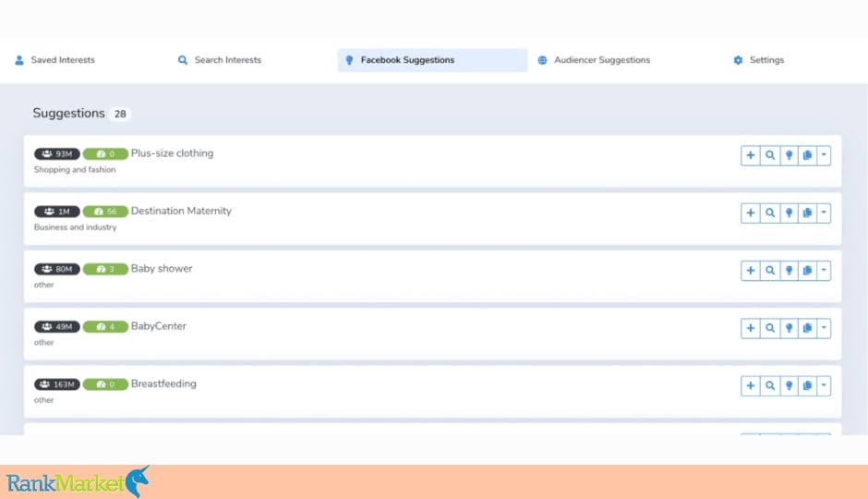Image resolution: width=868 pixels, height=499 pixels.
Task: Expand dropdown arrow on Plus-size clothing row
Action: (x=824, y=155)
